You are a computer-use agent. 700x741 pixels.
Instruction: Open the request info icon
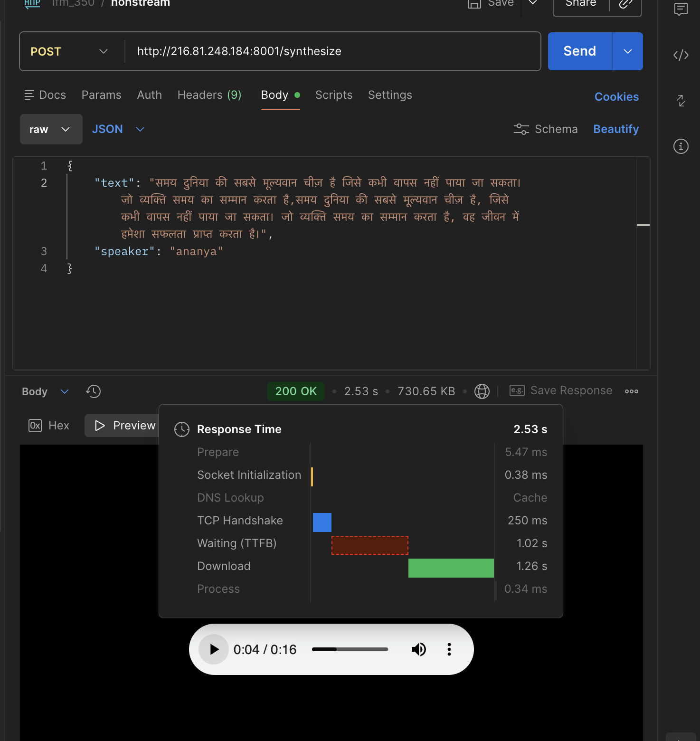click(681, 146)
